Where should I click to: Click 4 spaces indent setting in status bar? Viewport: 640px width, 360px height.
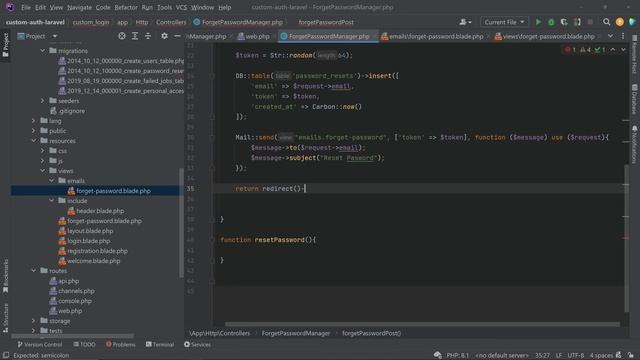click(x=601, y=355)
